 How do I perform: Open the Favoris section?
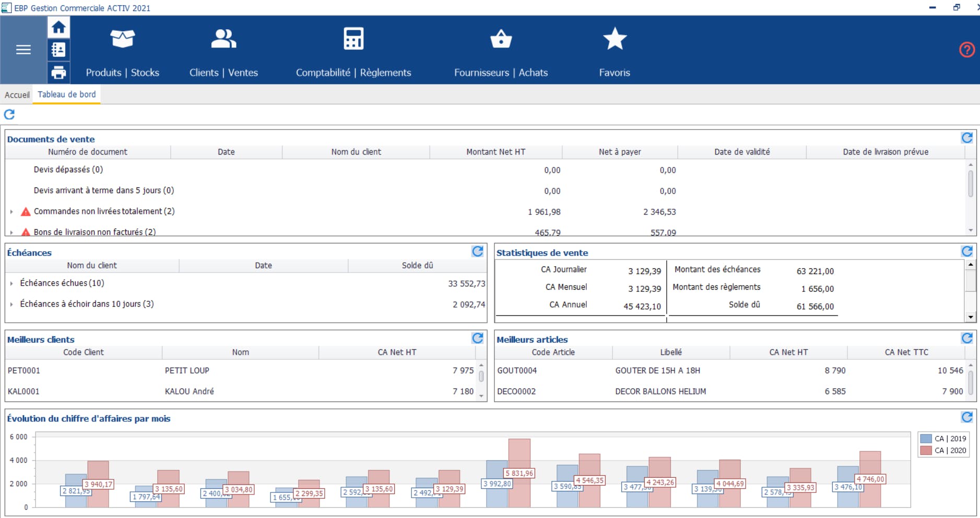coord(615,50)
